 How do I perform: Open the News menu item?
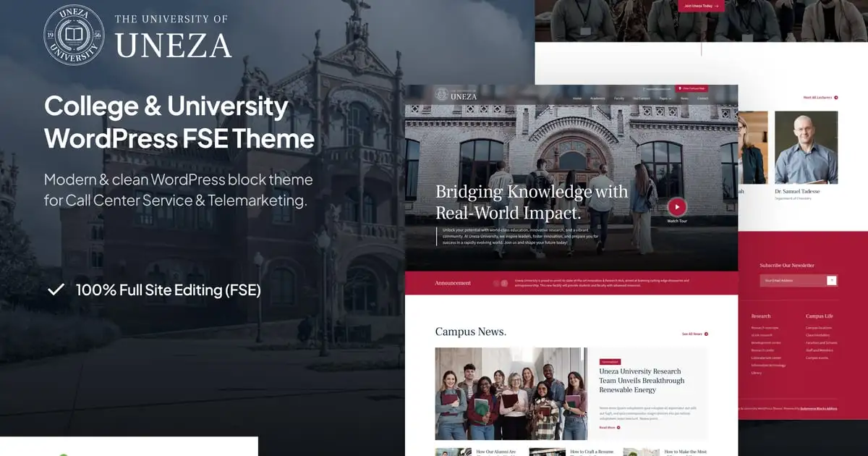(x=684, y=98)
